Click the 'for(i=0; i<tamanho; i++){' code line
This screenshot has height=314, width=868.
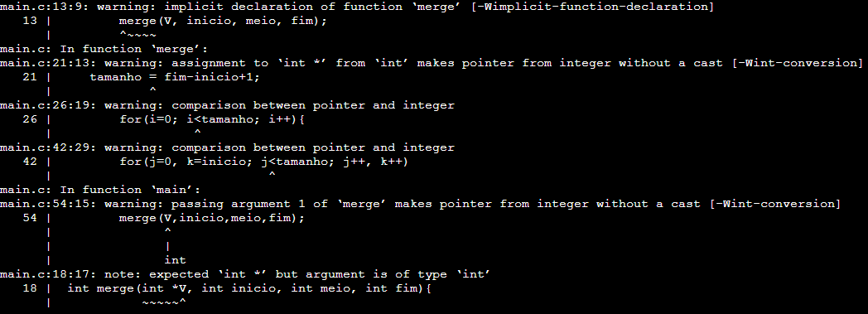tap(212, 119)
